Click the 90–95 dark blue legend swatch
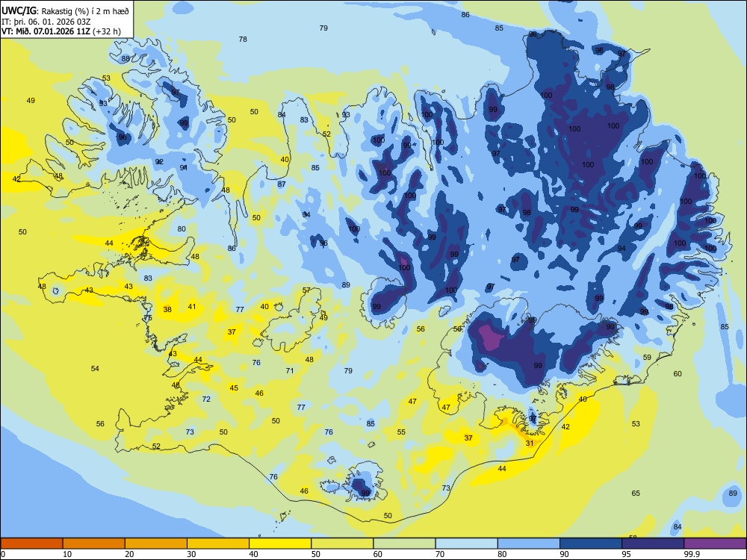The height and width of the screenshot is (560, 747). click(x=591, y=544)
